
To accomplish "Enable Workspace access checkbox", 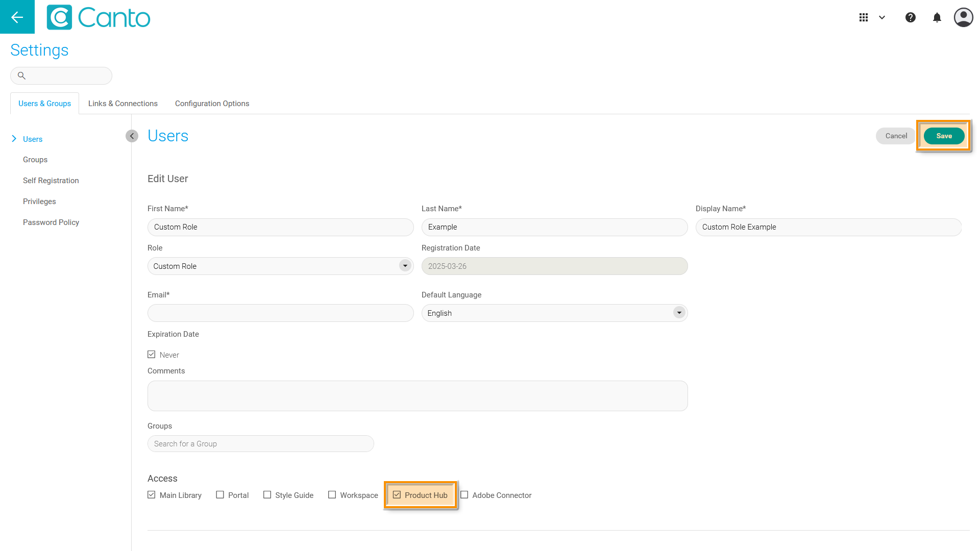I will pyautogui.click(x=332, y=495).
